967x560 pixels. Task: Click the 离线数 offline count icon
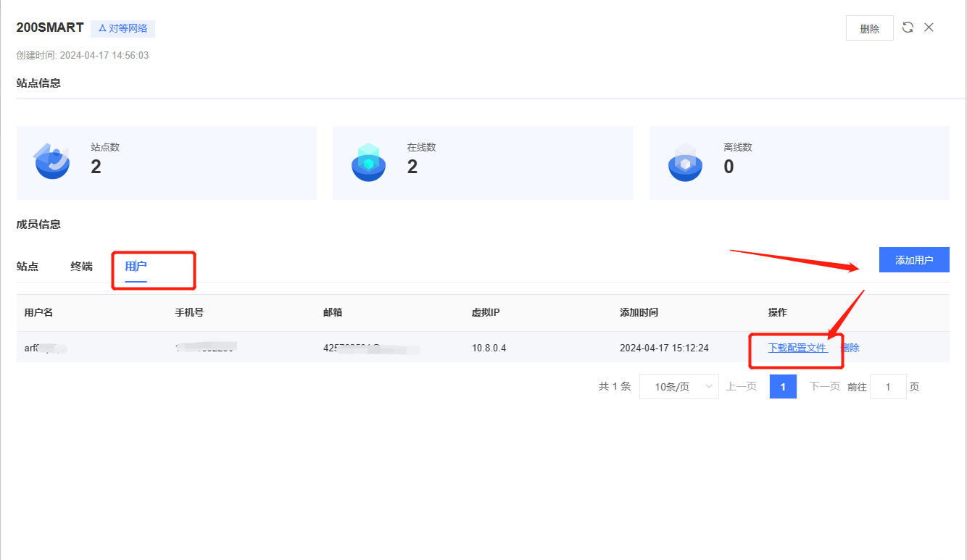coord(685,162)
